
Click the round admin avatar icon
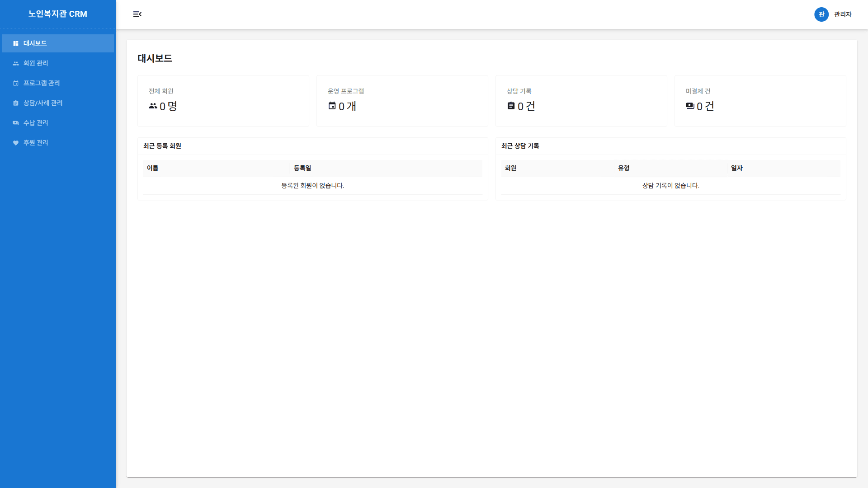(821, 14)
